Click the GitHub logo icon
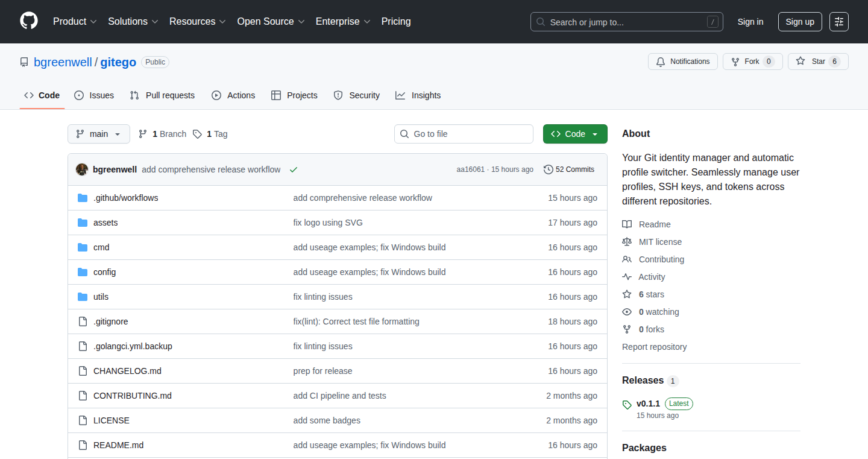868x459 pixels. coord(29,21)
